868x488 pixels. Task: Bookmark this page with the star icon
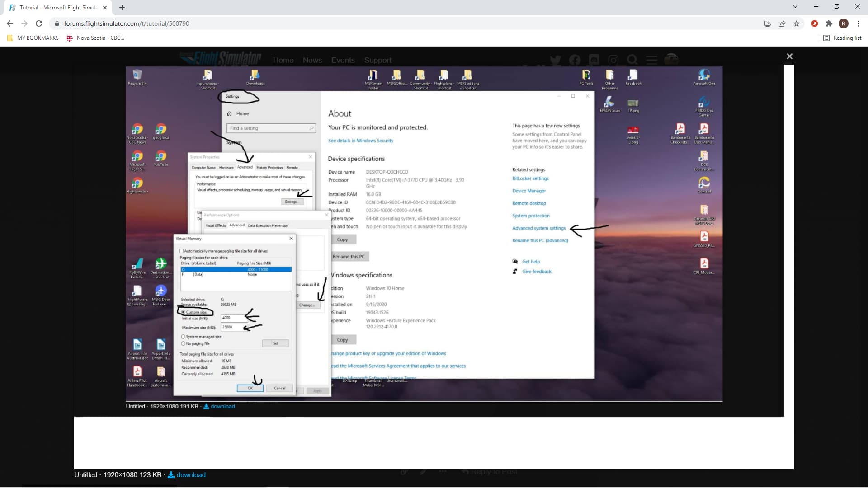[796, 23]
